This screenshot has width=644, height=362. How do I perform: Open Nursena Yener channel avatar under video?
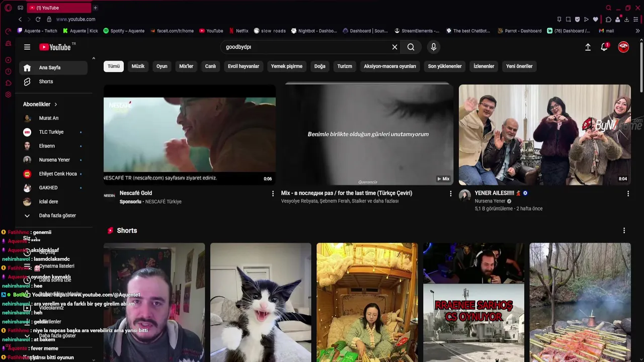point(464,196)
